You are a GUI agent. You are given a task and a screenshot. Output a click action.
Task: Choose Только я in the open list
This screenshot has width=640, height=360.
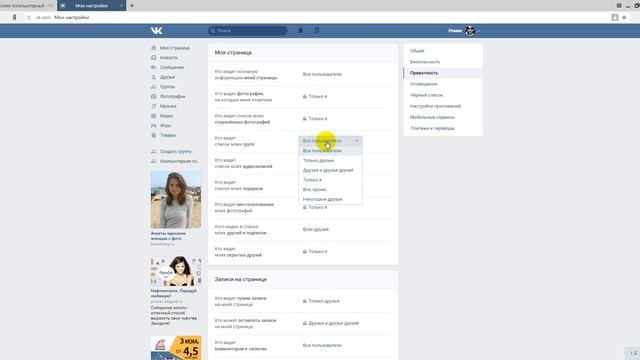click(330, 180)
